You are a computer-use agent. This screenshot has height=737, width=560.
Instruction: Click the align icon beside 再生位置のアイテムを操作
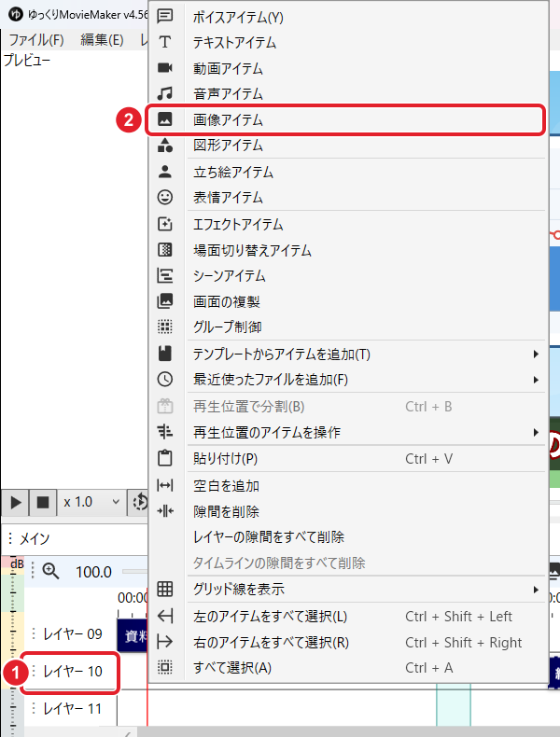click(x=164, y=432)
